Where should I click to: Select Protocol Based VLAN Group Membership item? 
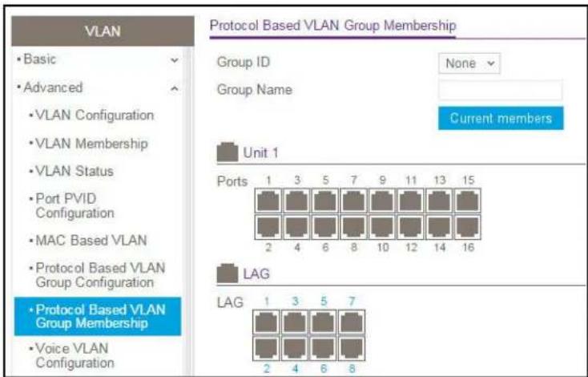pyautogui.click(x=98, y=317)
